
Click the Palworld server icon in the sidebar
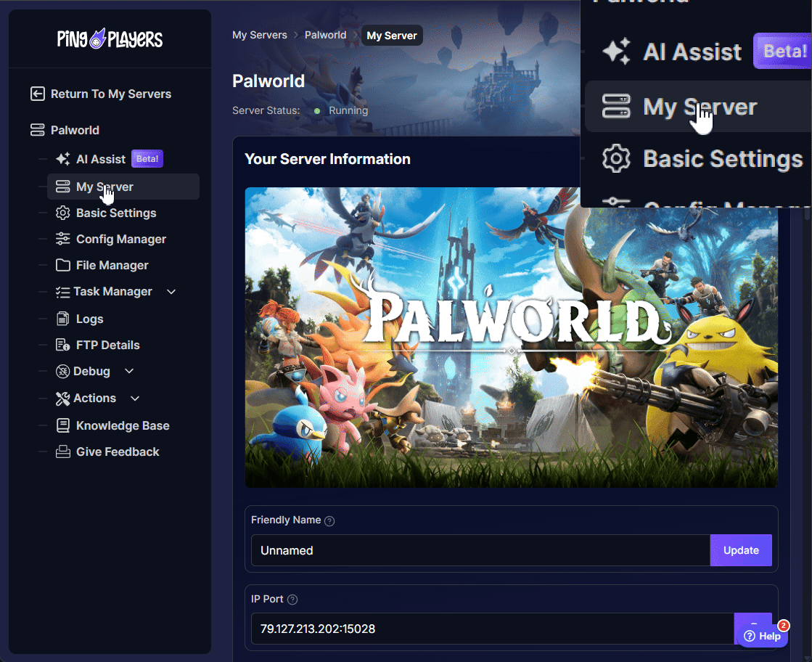(x=37, y=130)
